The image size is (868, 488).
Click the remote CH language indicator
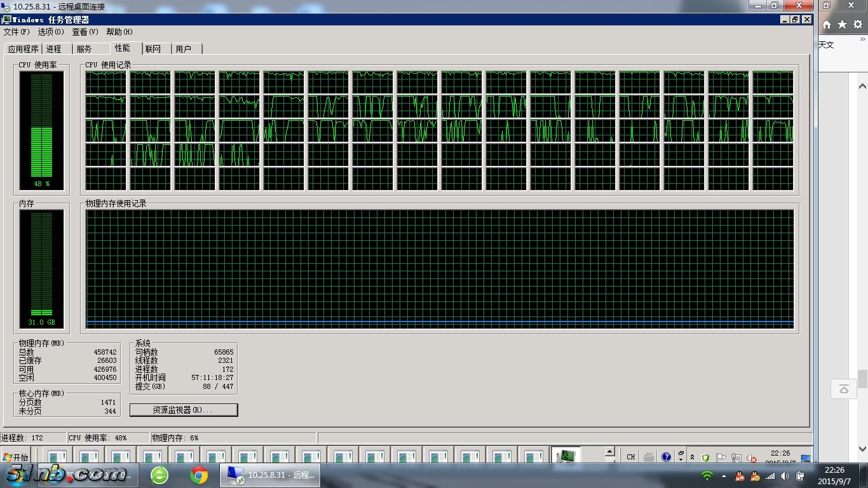coord(630,457)
